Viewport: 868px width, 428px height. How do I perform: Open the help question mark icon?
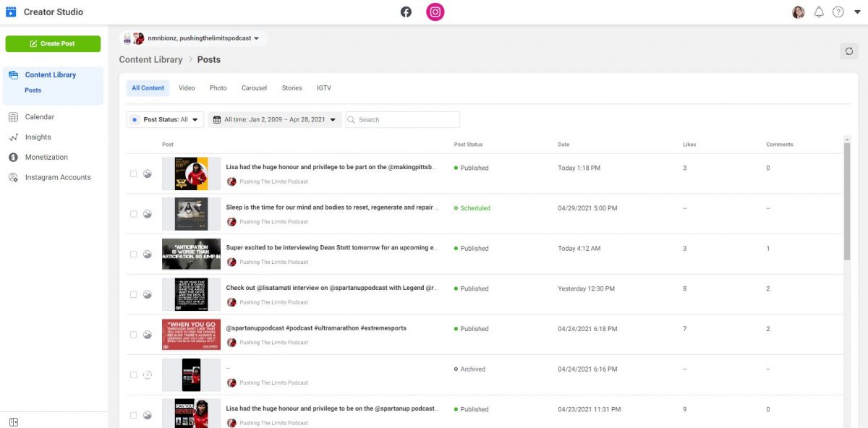point(838,12)
